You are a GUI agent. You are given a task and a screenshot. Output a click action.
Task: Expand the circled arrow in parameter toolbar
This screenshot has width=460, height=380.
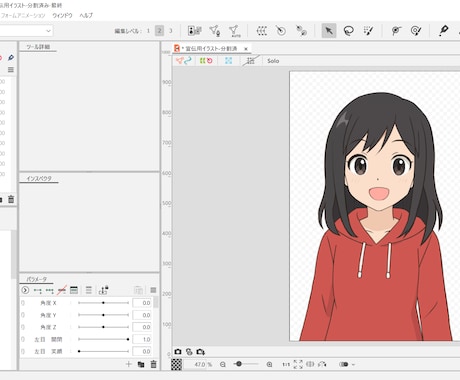[25, 290]
